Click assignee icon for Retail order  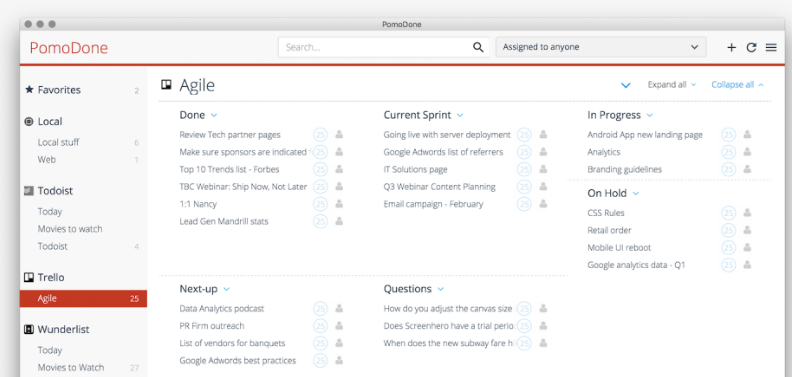pyautogui.click(x=748, y=230)
